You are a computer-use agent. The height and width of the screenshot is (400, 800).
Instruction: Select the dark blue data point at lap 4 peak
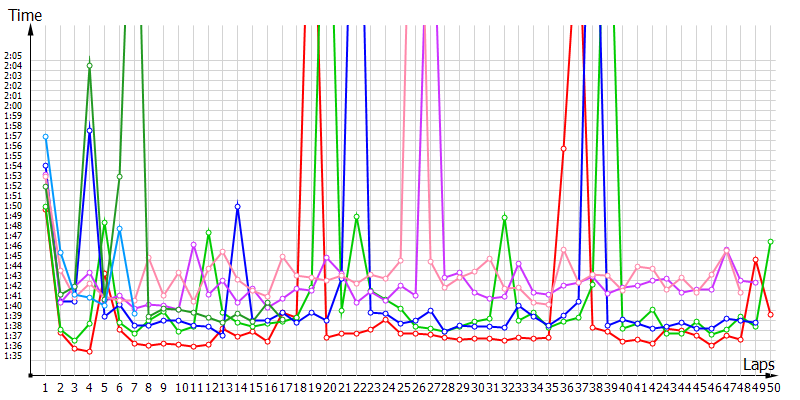click(x=90, y=130)
